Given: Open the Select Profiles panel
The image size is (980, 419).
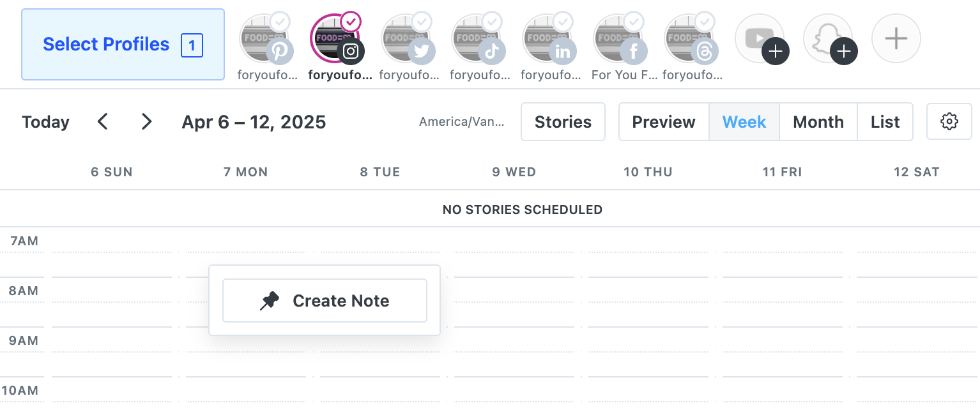Looking at the screenshot, I should [x=123, y=44].
